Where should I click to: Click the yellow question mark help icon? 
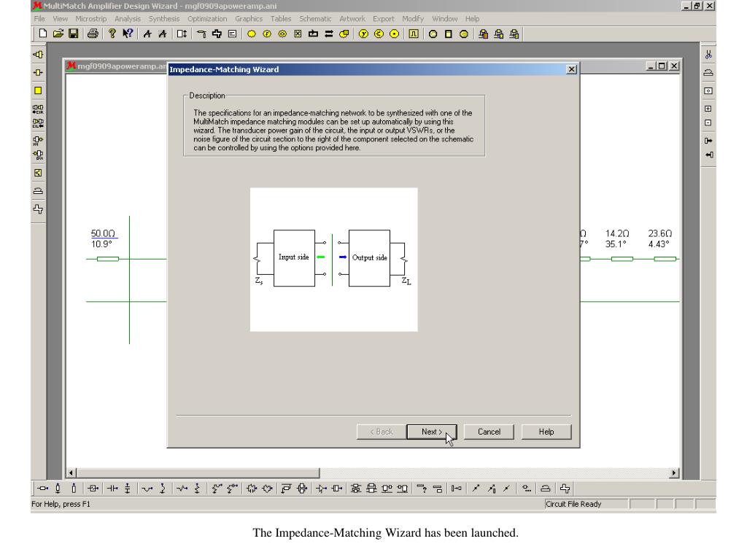pos(112,34)
